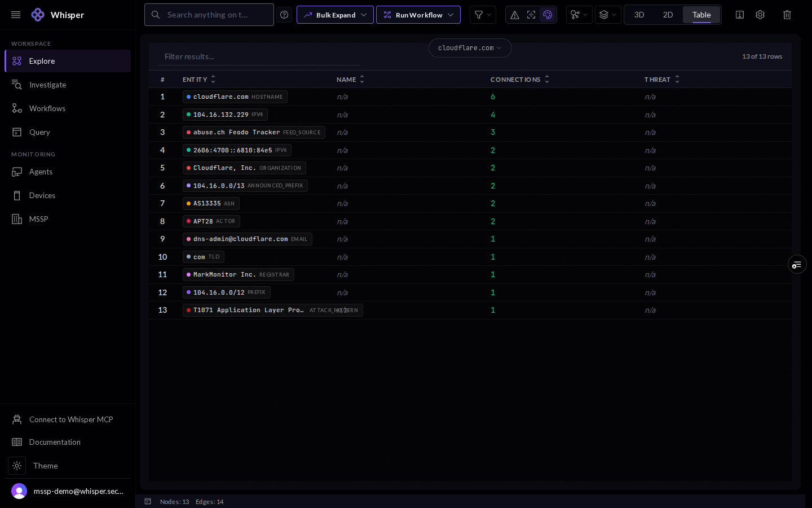Select the com TLD entity chip
The image size is (812, 508).
[x=204, y=257]
